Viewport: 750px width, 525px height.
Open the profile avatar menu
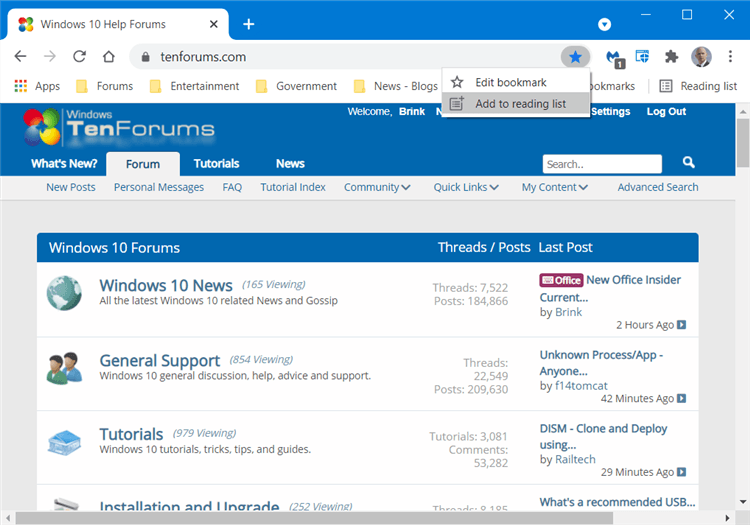click(x=701, y=57)
